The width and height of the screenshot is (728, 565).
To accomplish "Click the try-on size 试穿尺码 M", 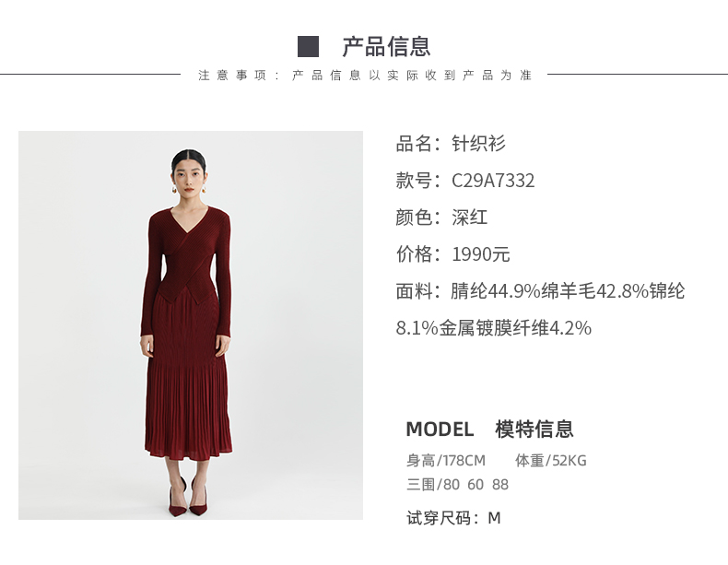I will pos(453,518).
